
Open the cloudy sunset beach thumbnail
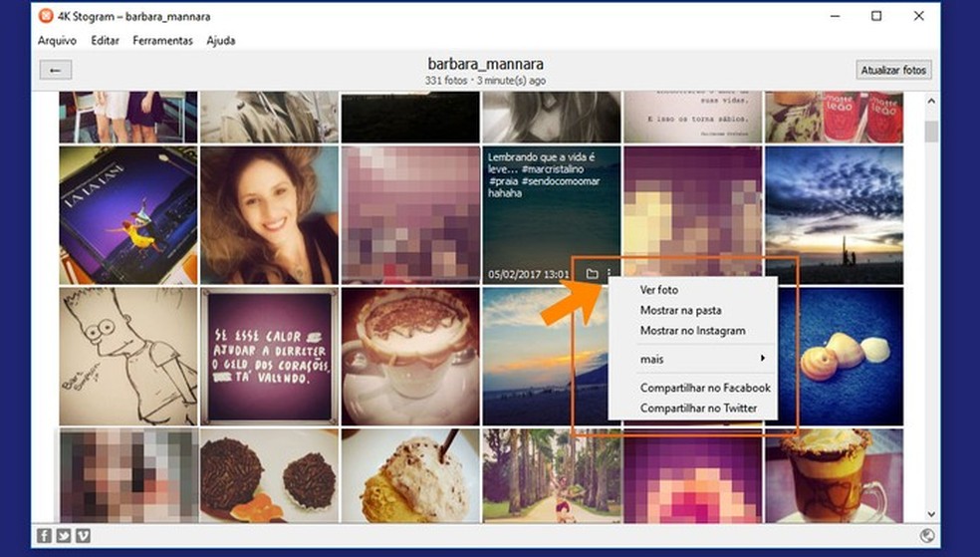[835, 215]
